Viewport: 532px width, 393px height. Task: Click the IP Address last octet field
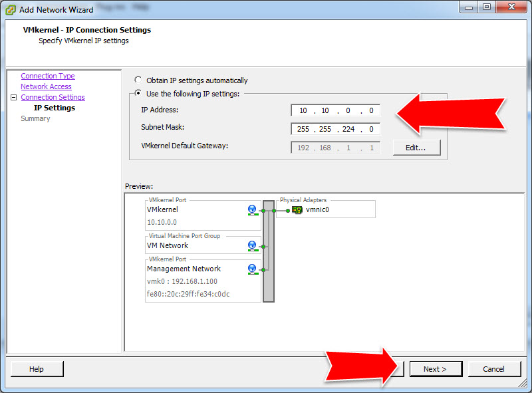tap(371, 110)
